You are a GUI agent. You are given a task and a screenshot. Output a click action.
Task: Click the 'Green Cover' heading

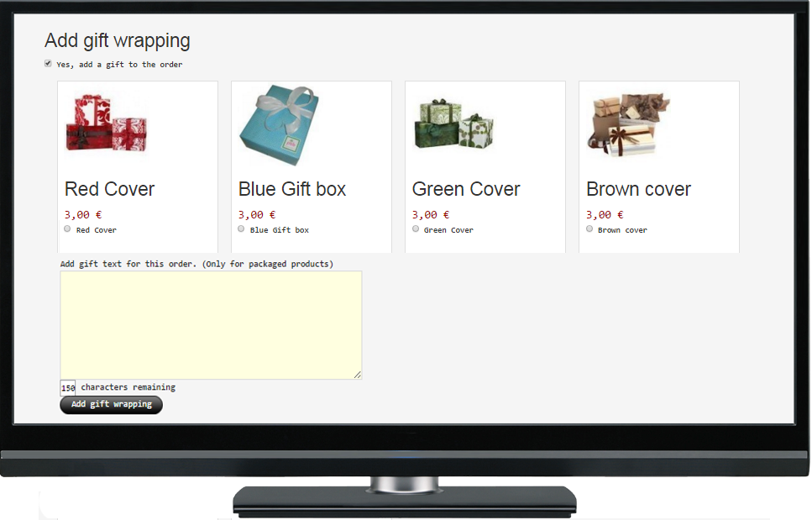[466, 189]
